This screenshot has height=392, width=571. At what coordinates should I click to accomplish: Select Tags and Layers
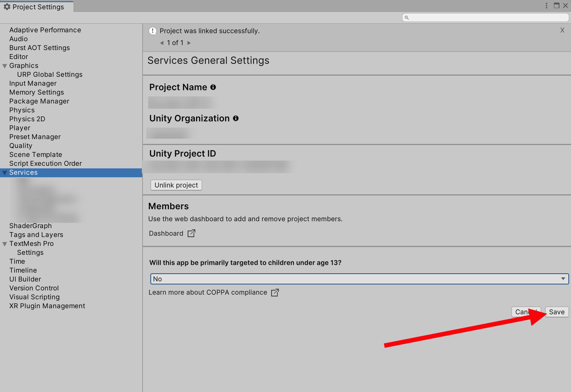pos(36,235)
